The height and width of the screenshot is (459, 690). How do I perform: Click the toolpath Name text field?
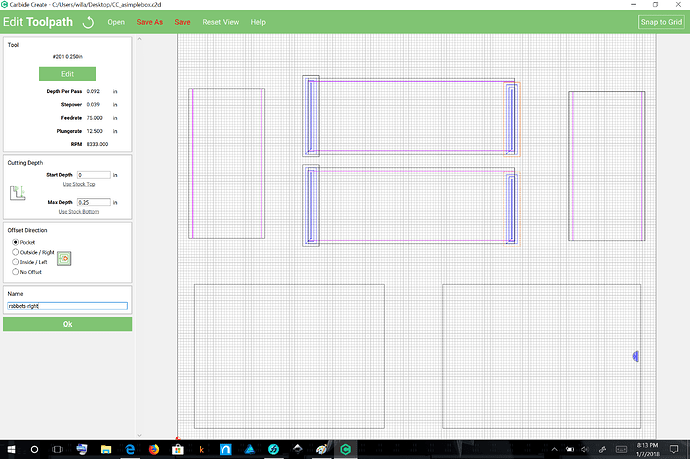tap(67, 306)
